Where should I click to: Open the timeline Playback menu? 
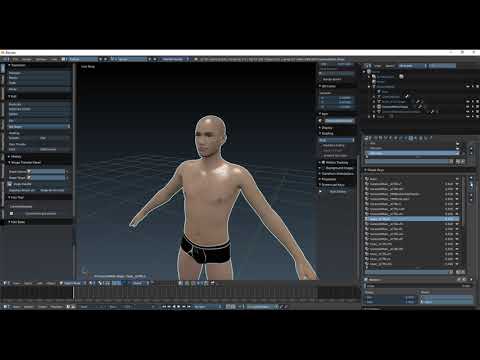[x=57, y=306]
